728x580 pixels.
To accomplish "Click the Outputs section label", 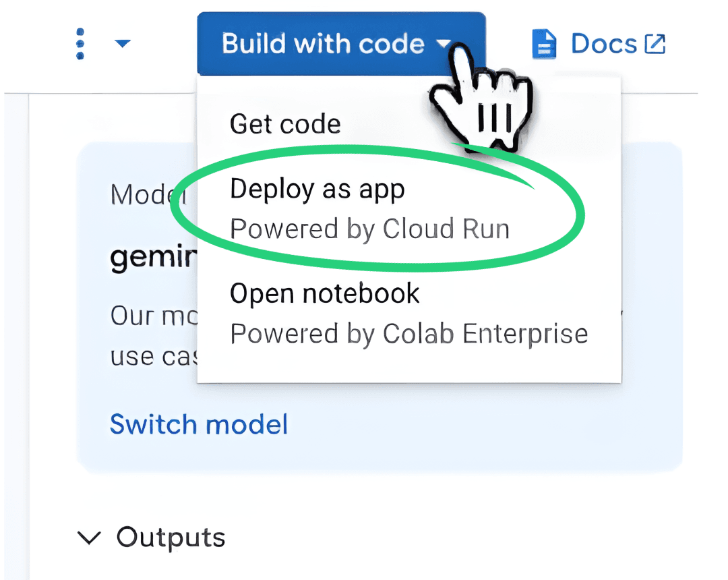I will point(171,538).
